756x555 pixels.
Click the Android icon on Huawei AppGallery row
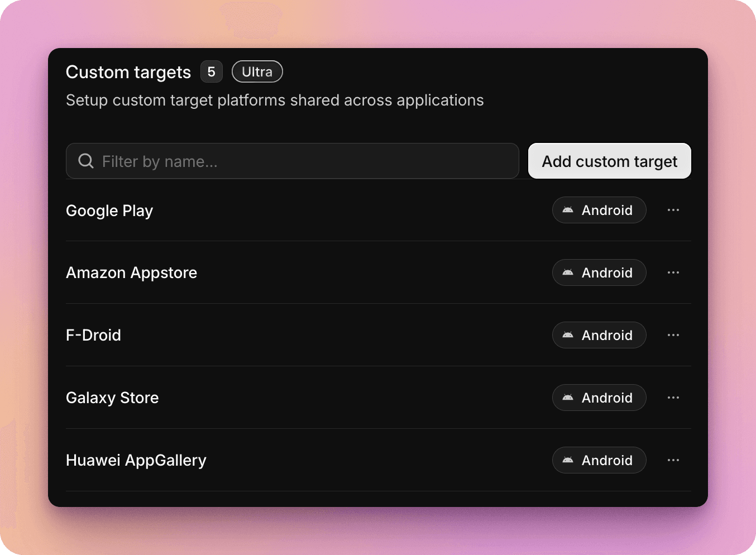point(568,460)
